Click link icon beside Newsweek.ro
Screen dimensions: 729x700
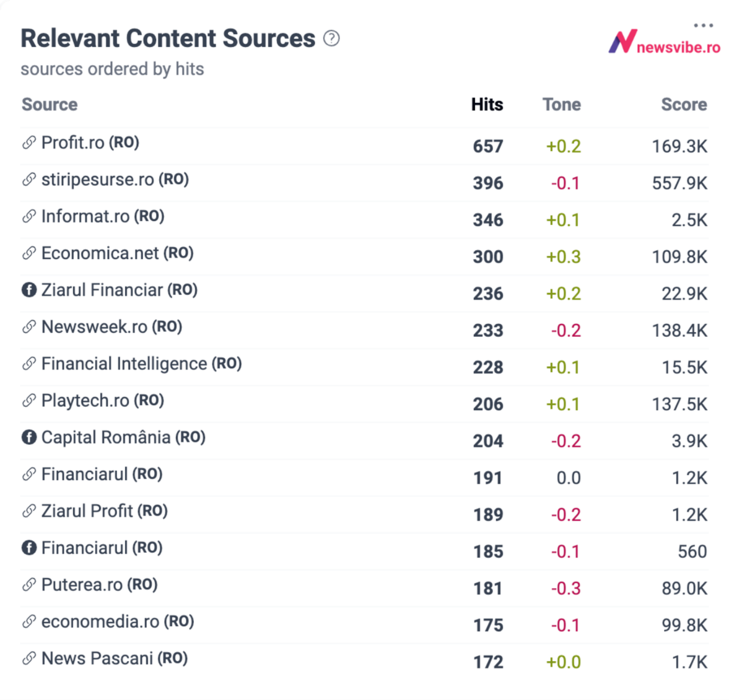[x=29, y=327]
